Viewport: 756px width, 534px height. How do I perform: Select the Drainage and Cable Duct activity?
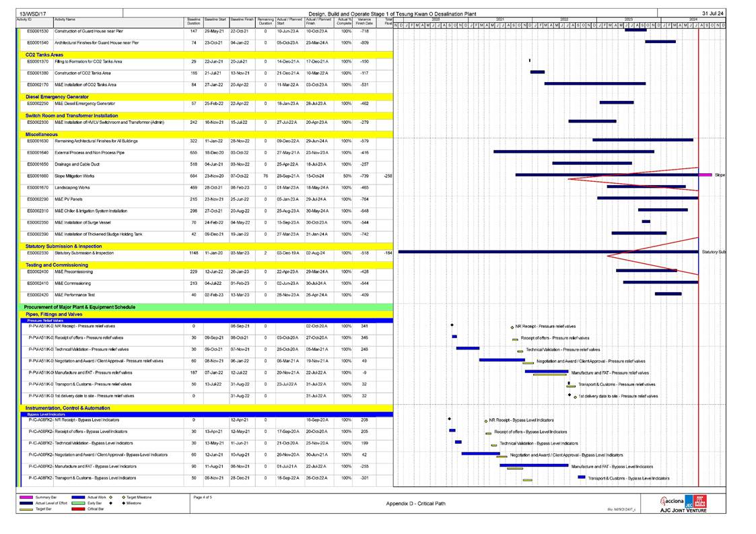76,164
